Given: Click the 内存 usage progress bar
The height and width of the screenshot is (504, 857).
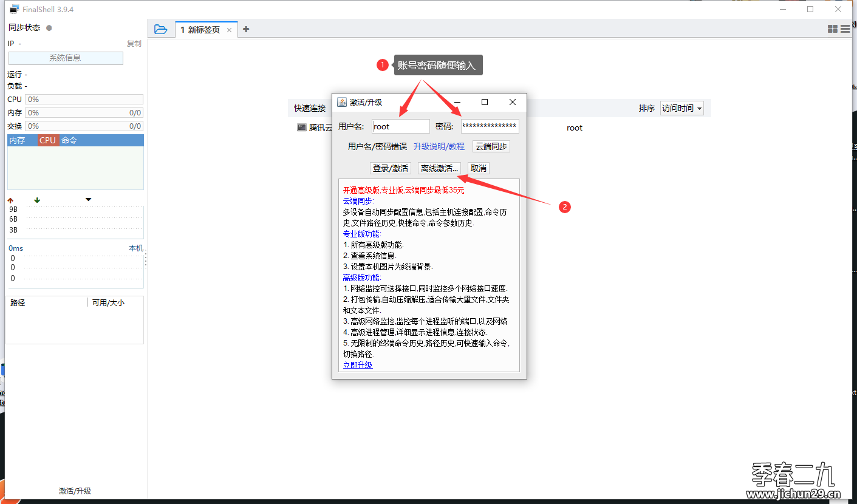Looking at the screenshot, I should click(x=84, y=112).
